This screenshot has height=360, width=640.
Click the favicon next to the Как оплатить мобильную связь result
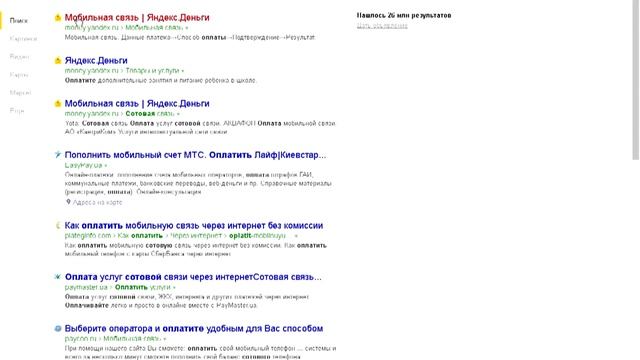(x=58, y=225)
